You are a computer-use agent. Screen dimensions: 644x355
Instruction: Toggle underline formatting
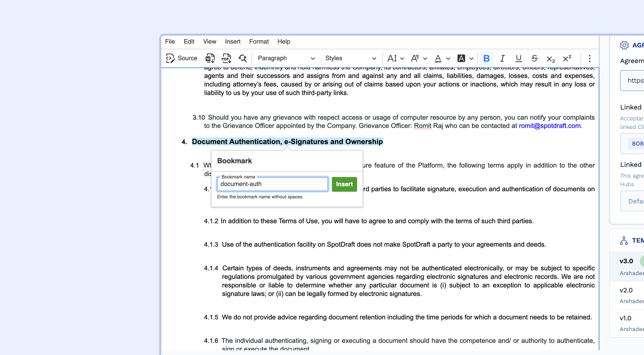[518, 58]
